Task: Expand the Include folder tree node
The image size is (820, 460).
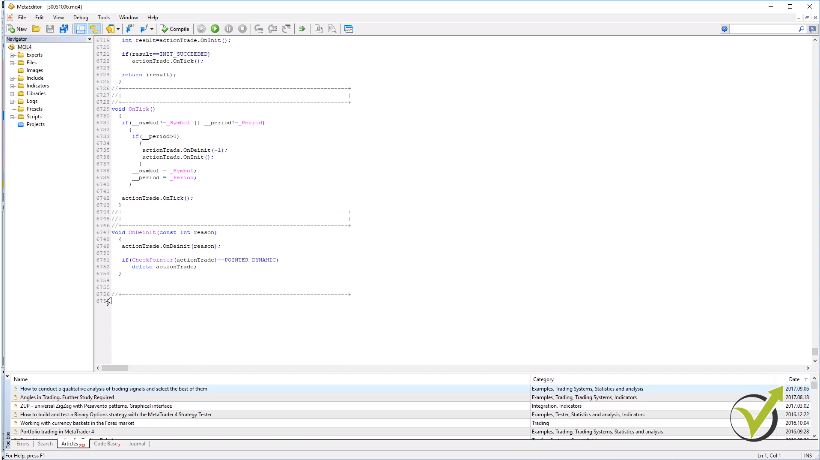Action: pos(12,78)
